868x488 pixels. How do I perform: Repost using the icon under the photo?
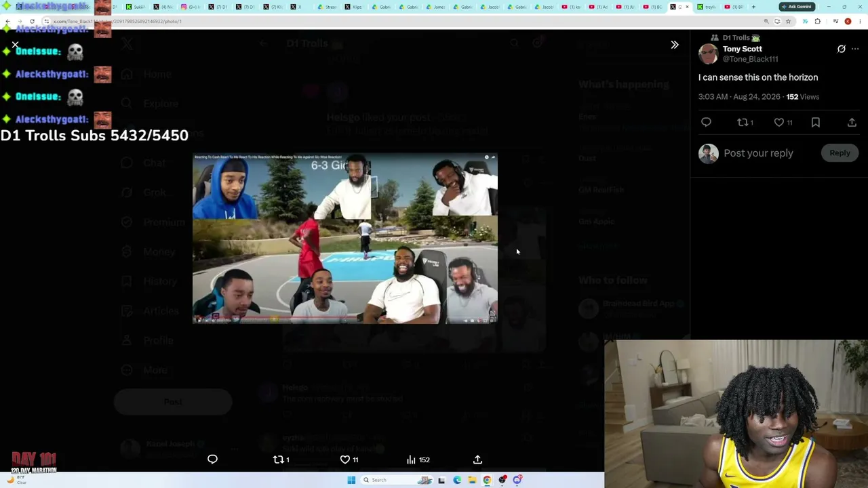[x=278, y=460]
